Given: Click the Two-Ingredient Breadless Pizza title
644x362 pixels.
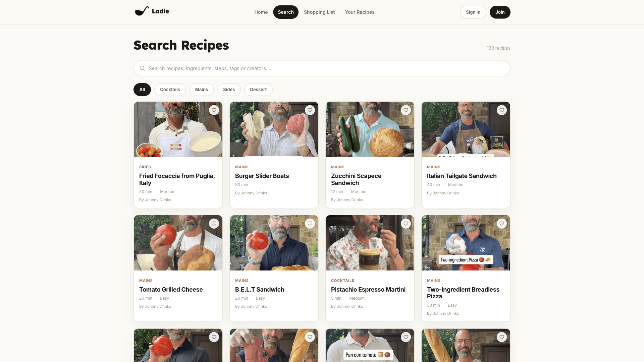Looking at the screenshot, I should [463, 293].
